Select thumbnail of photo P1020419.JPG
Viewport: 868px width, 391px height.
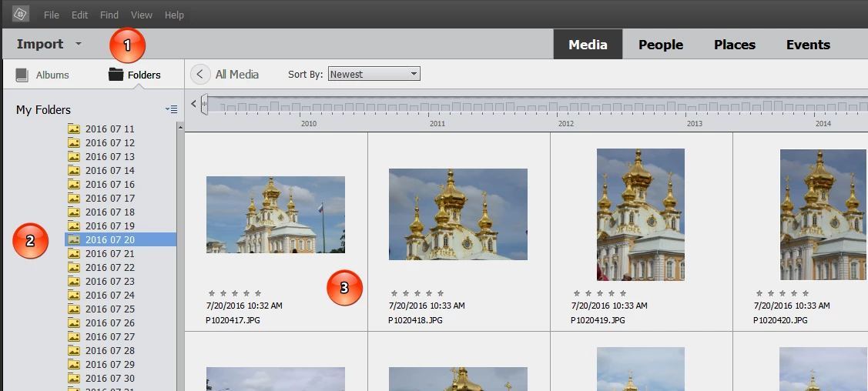pyautogui.click(x=641, y=215)
